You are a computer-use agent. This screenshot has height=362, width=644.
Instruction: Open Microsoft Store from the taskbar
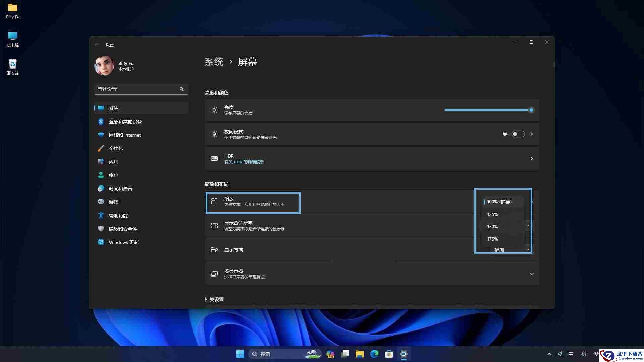pos(389,354)
